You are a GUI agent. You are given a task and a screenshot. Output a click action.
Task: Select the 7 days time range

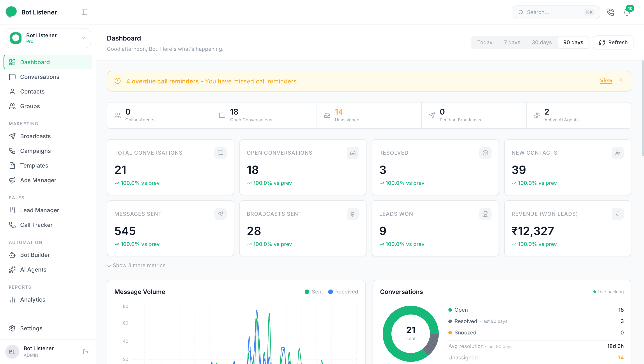click(512, 42)
